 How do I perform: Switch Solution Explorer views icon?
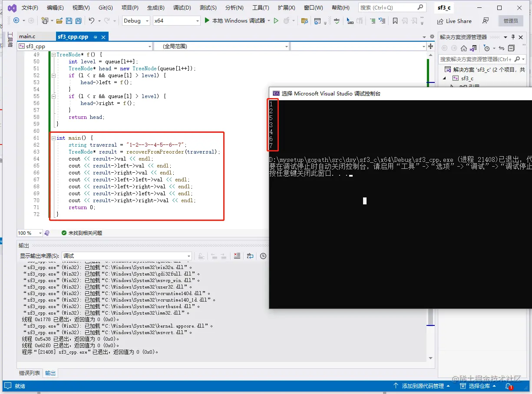(x=473, y=48)
